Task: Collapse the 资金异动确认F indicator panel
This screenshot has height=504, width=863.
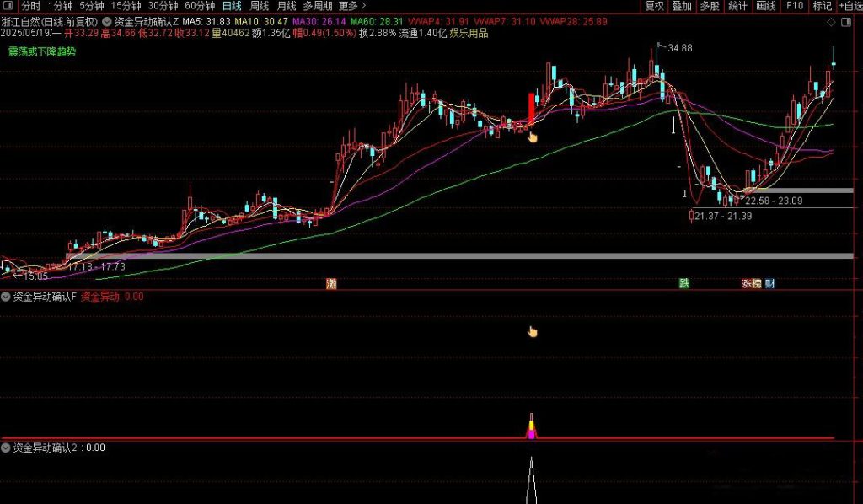Action: tap(7, 297)
